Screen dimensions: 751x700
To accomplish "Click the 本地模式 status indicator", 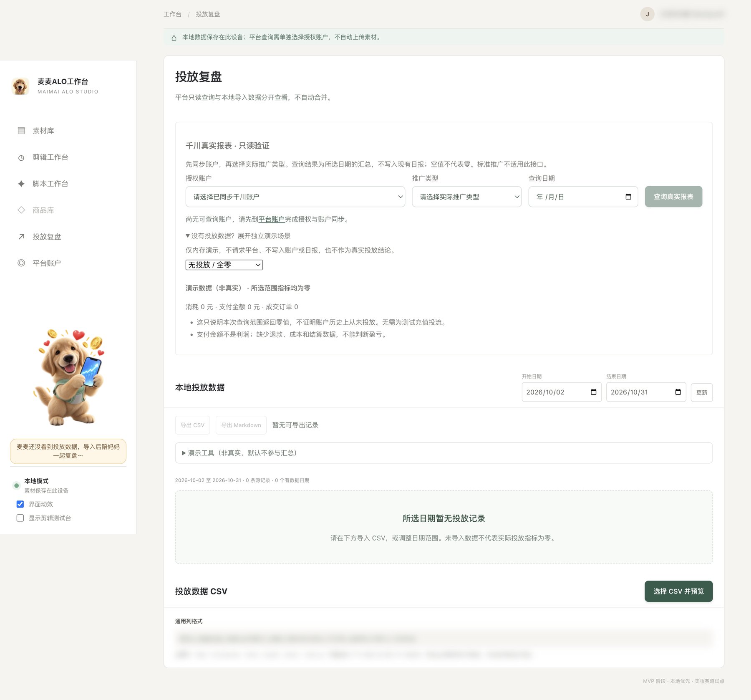I will pyautogui.click(x=16, y=485).
